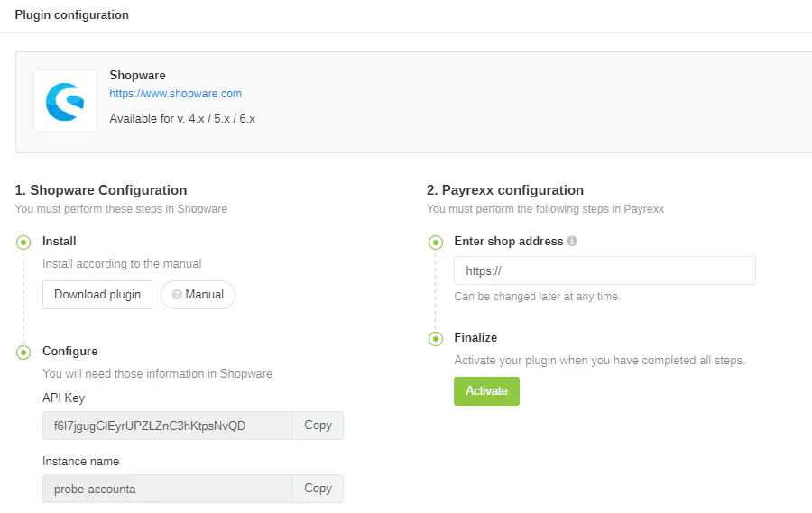
Task: Click the Install step circle marker
Action: tap(23, 242)
